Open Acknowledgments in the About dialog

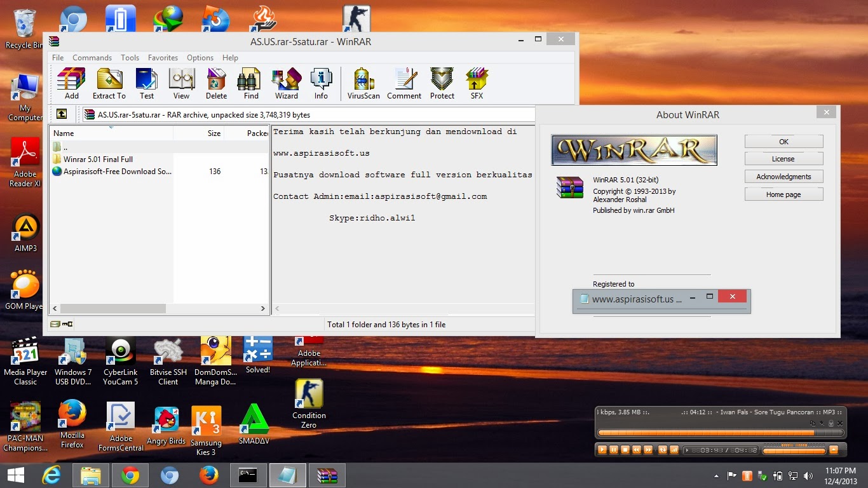point(783,177)
